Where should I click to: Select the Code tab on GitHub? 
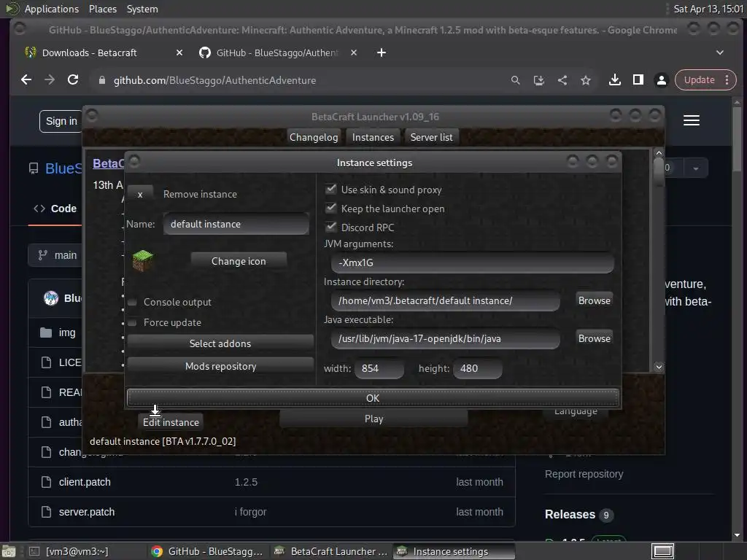point(55,209)
